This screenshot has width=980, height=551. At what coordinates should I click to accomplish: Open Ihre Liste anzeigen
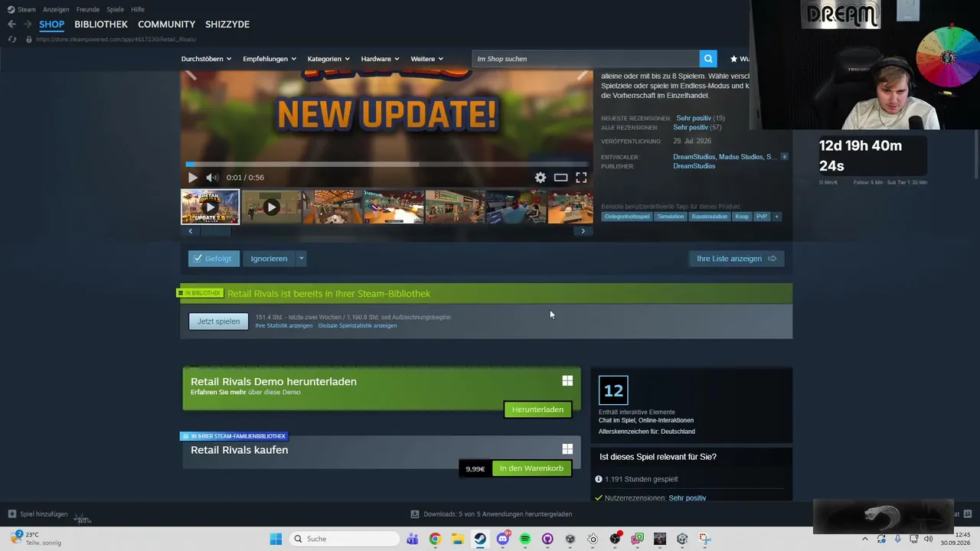pyautogui.click(x=737, y=259)
